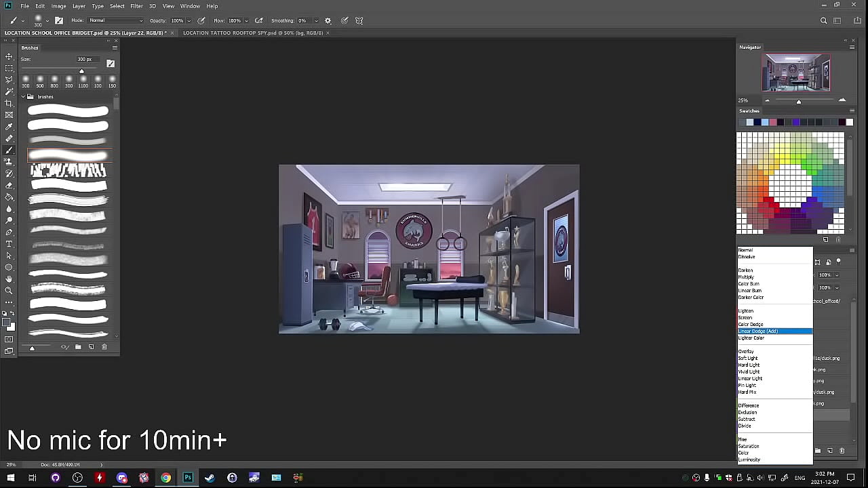Open the brush Mode dropdown
Viewport: 868px width, 488px height.
115,21
